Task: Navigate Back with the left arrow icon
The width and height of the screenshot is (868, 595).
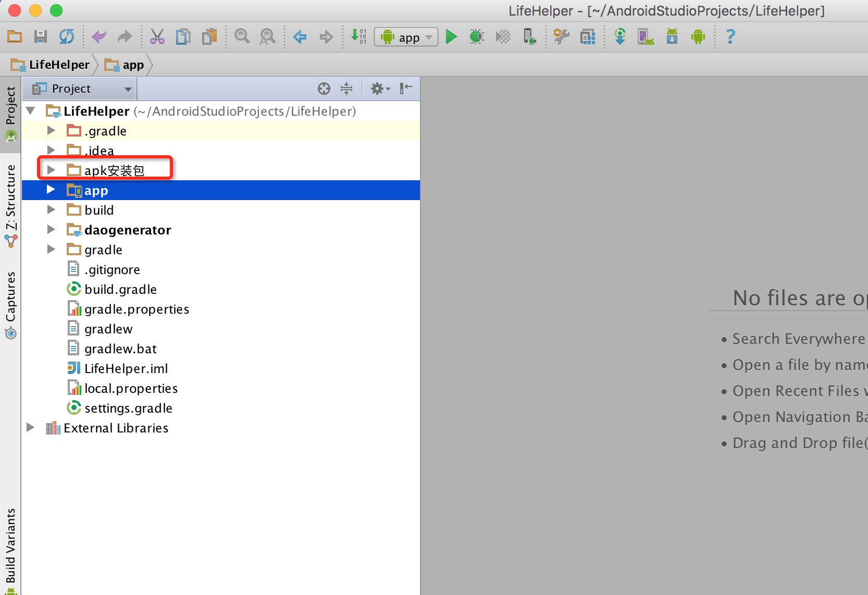Action: [300, 37]
